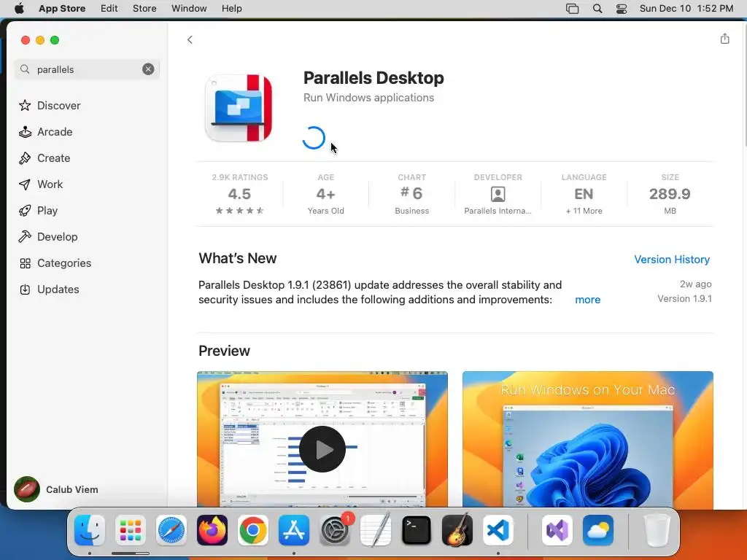Click the download progress spinner

coord(314,138)
